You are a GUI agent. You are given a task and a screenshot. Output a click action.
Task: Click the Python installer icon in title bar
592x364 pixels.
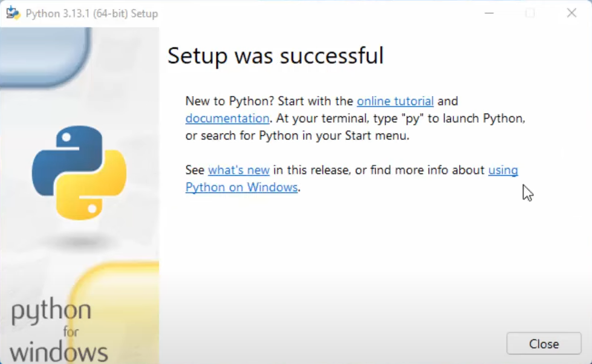pos(13,13)
